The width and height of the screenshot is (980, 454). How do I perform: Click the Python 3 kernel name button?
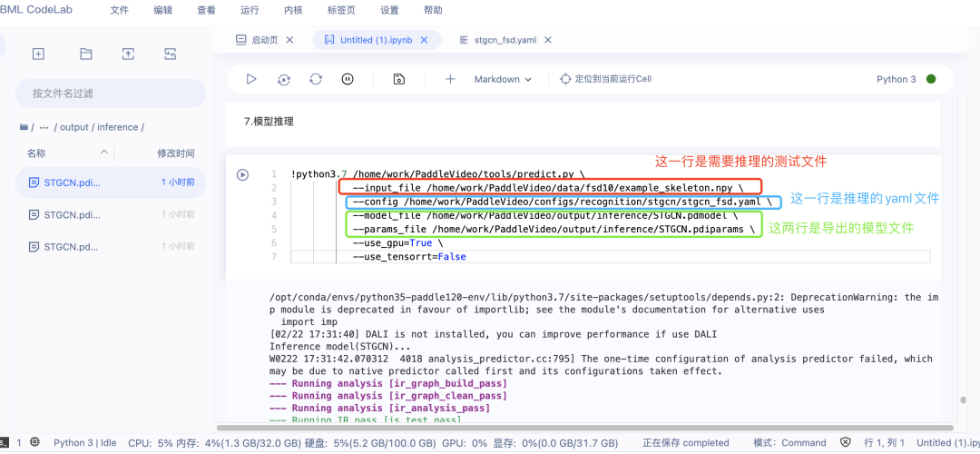[x=897, y=79]
